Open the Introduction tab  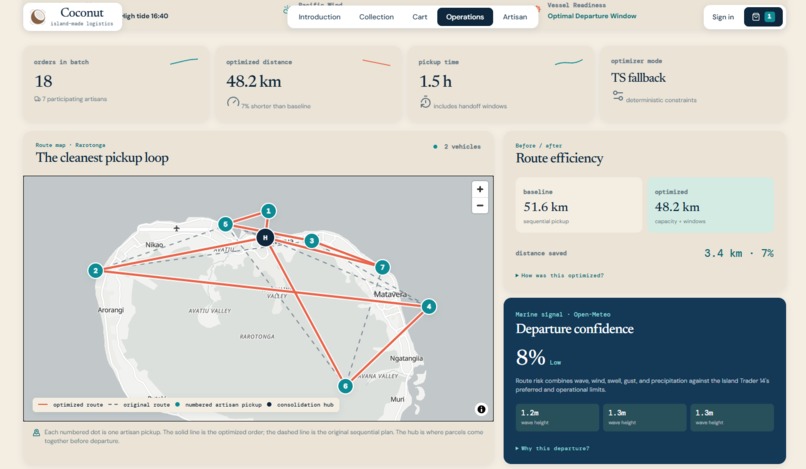(319, 17)
